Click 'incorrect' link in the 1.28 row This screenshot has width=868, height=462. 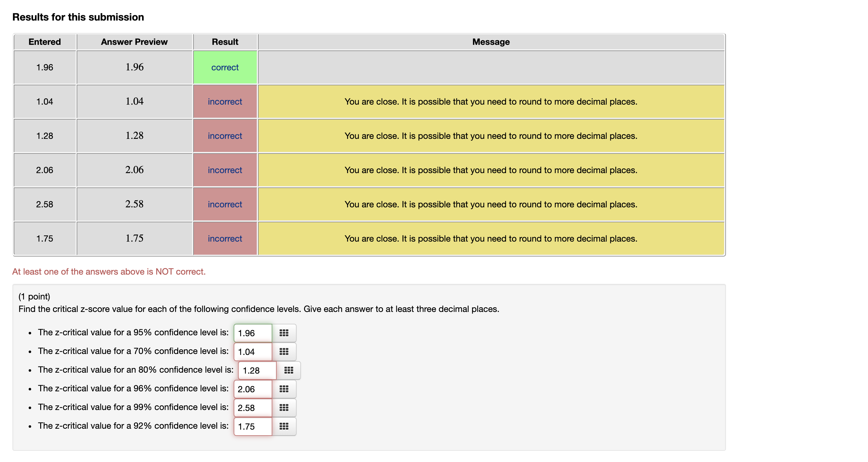225,136
